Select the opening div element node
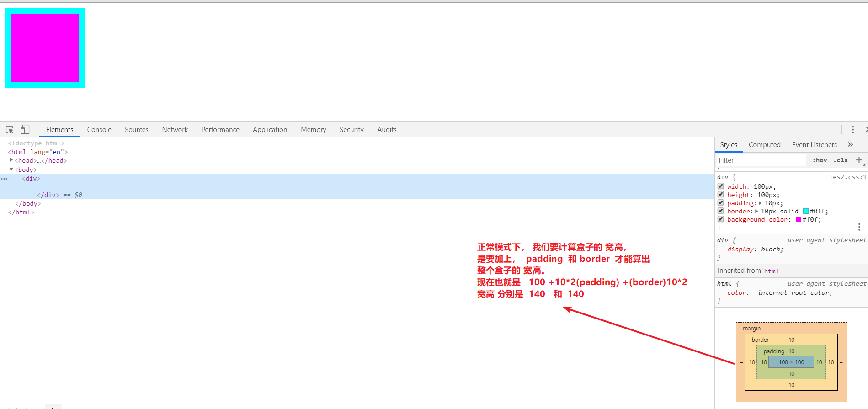The image size is (868, 409). (31, 178)
